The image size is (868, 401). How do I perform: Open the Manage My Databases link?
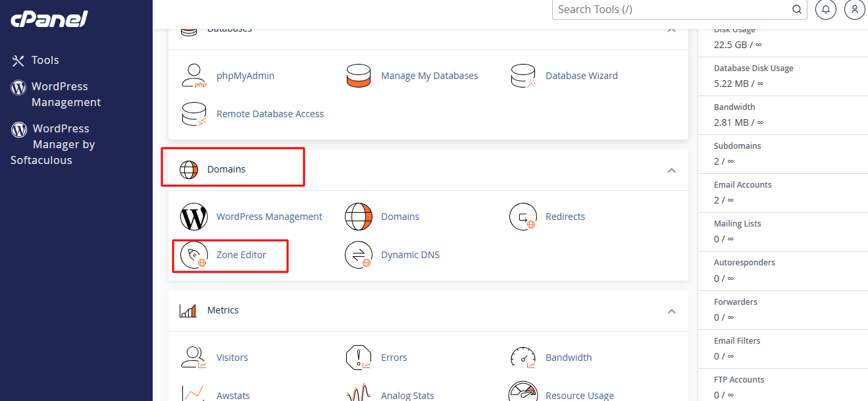(430, 76)
